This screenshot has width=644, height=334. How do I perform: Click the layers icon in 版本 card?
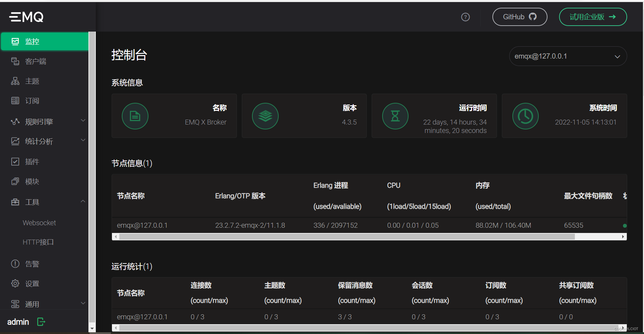[x=265, y=116]
